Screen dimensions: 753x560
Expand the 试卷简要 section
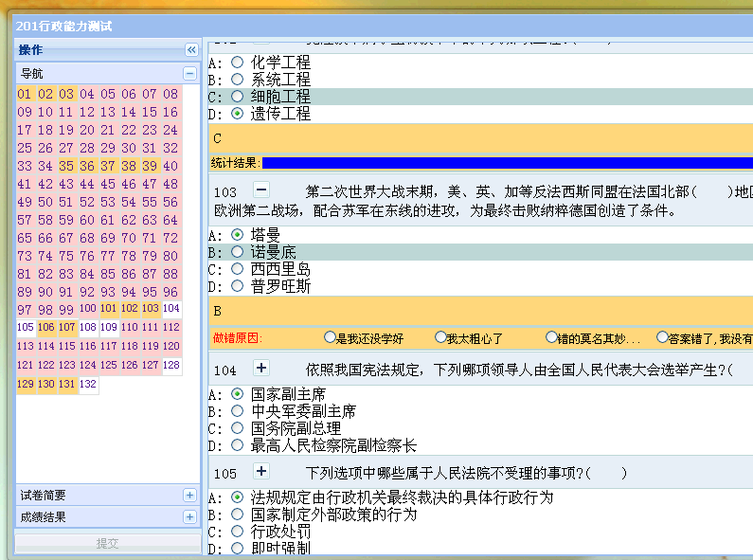pyautogui.click(x=190, y=496)
